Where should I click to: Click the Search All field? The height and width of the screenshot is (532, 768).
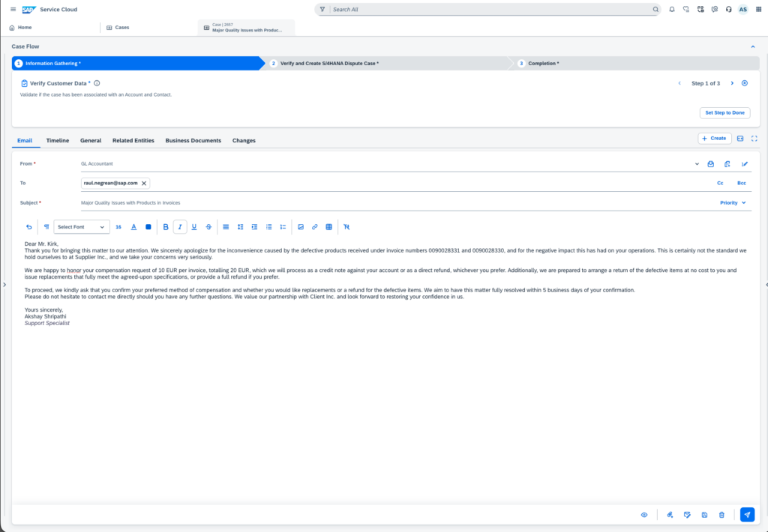point(491,9)
